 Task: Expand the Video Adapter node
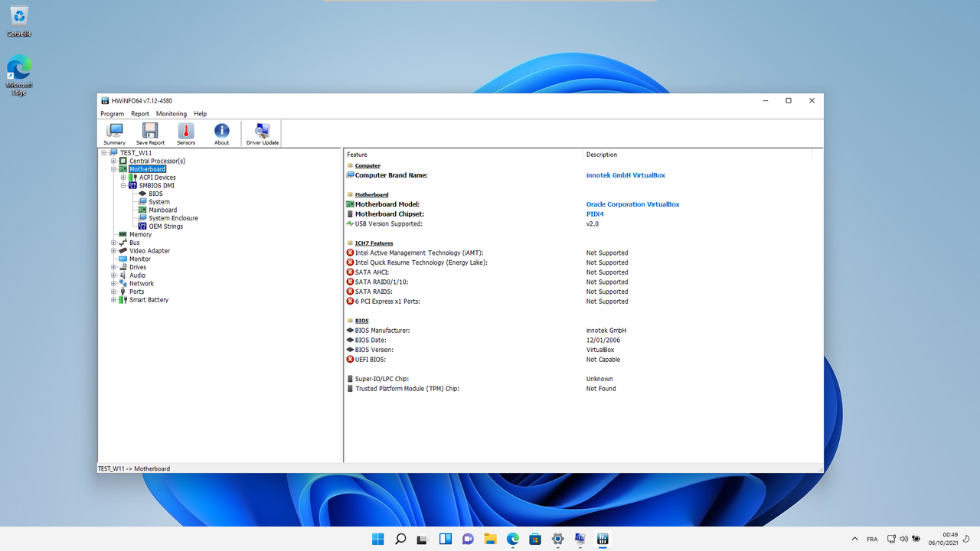coord(113,250)
